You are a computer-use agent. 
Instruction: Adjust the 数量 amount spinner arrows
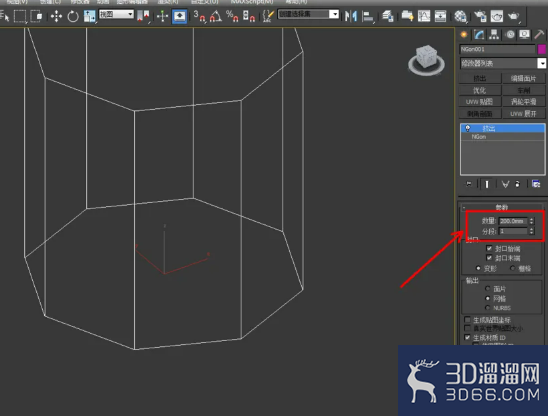pyautogui.click(x=532, y=221)
